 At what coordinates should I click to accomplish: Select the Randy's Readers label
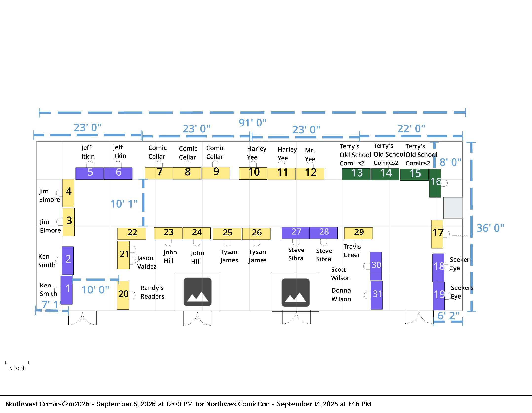pos(152,292)
